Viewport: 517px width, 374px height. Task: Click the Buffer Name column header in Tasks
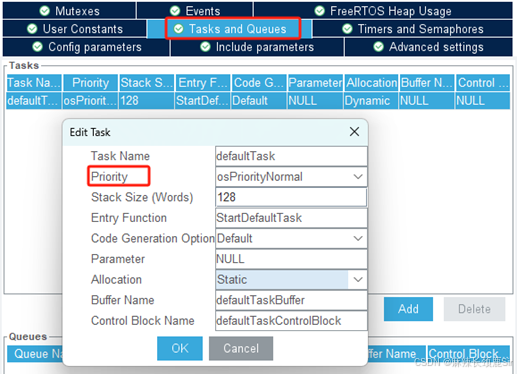coord(427,83)
